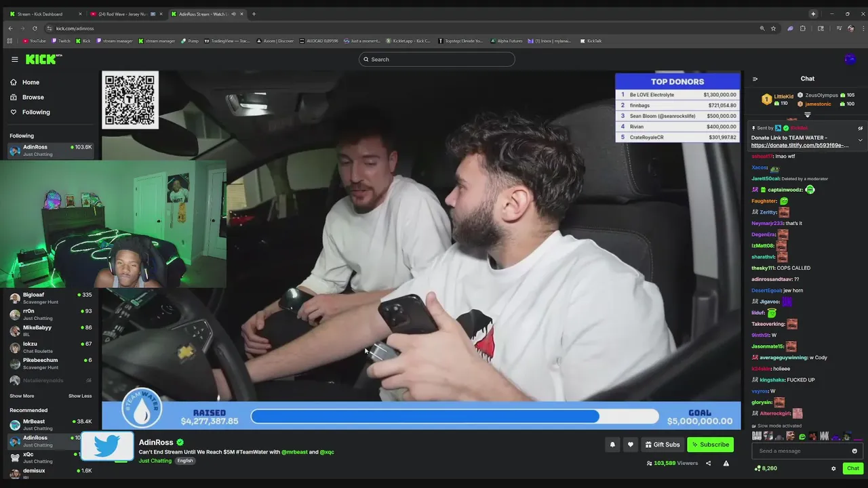The image size is (868, 488).
Task: Collapse the chat panel
Action: 755,79
